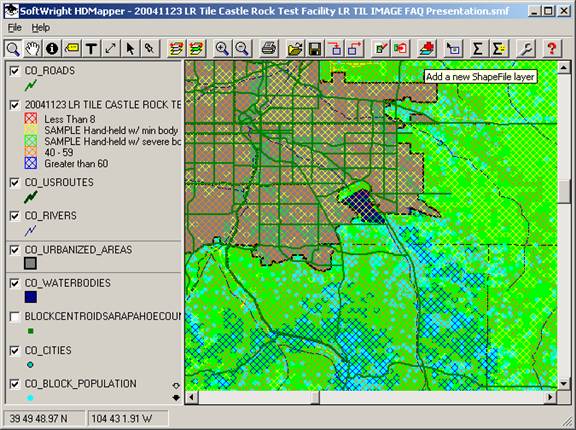Click the blue 'Greater than 60' hatch swatch
Image resolution: width=576 pixels, height=430 pixels.
click(31, 163)
